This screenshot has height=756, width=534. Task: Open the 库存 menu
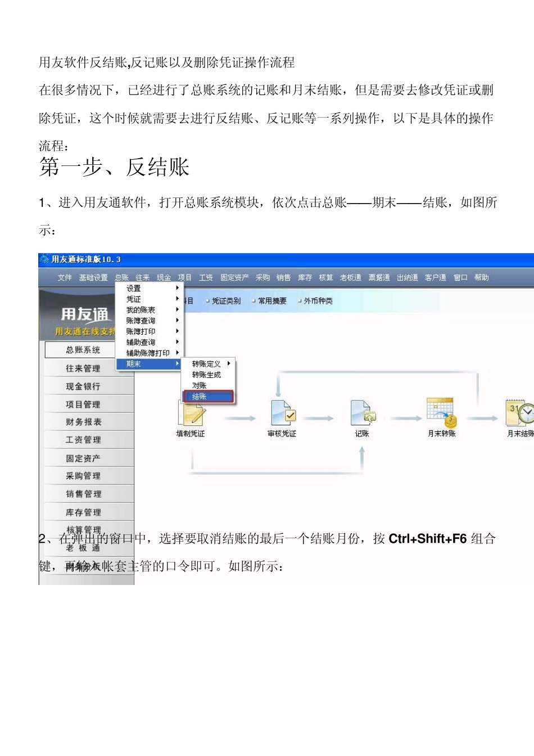305,278
